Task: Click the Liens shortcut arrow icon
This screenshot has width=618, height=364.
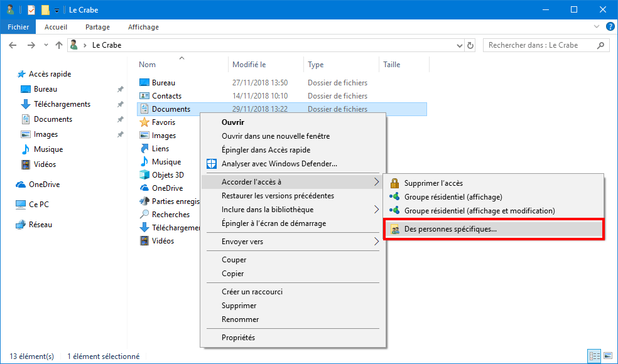Action: 144,149
